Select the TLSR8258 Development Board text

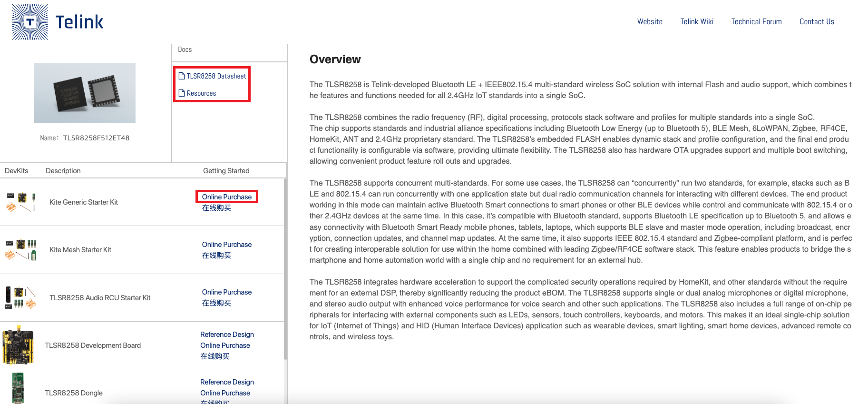(93, 345)
